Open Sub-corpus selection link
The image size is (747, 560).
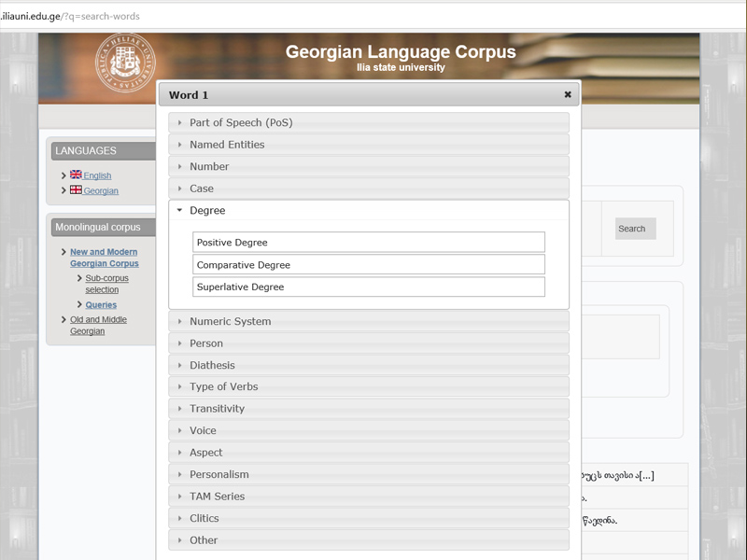(x=106, y=284)
